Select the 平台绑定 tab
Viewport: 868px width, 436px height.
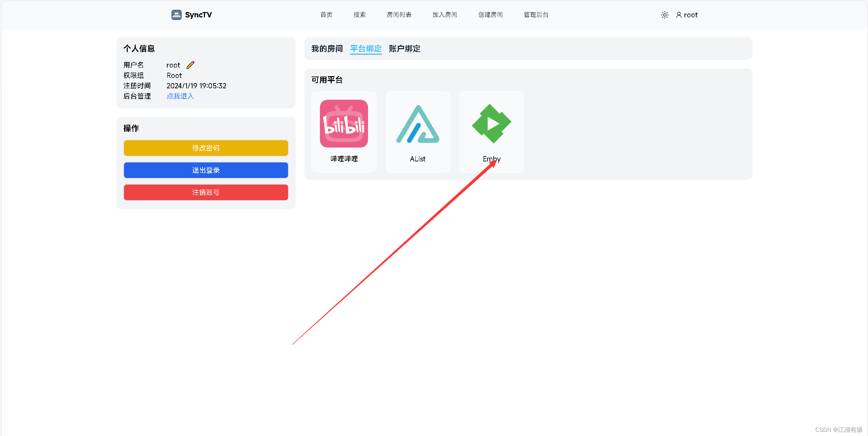tap(365, 49)
